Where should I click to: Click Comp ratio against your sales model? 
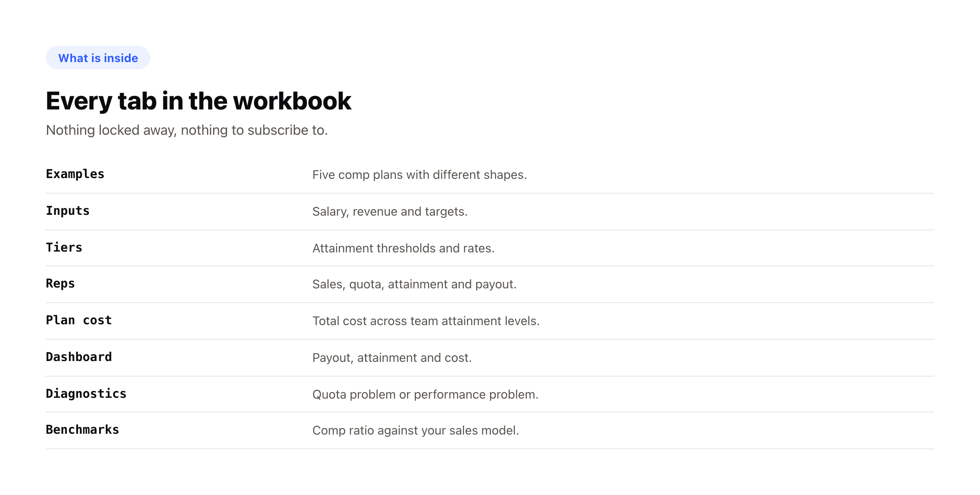pyautogui.click(x=416, y=430)
